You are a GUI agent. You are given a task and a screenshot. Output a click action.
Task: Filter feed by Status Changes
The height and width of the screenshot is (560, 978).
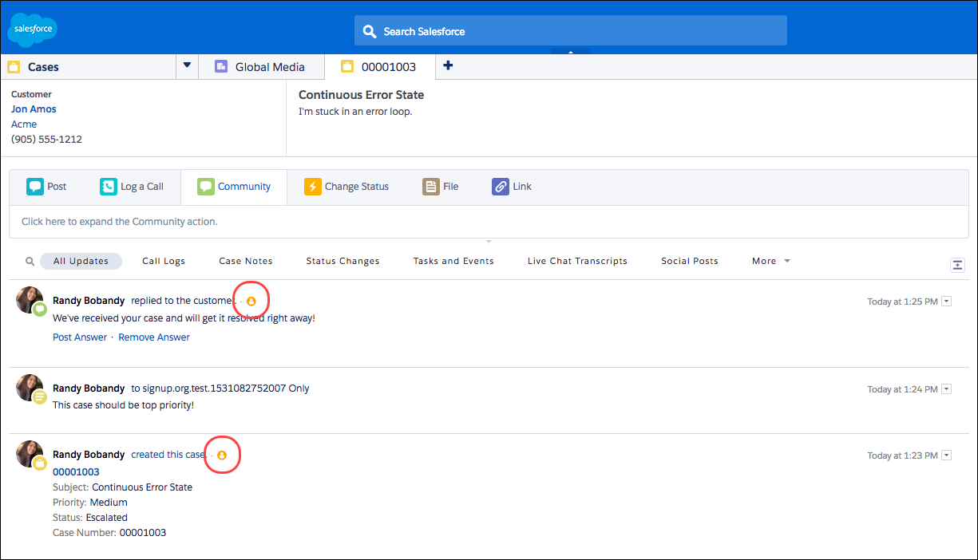point(343,261)
